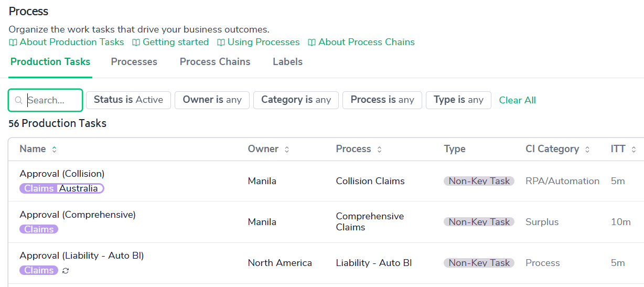The width and height of the screenshot is (644, 287).
Task: Click the Australia label tag
Action: [79, 188]
